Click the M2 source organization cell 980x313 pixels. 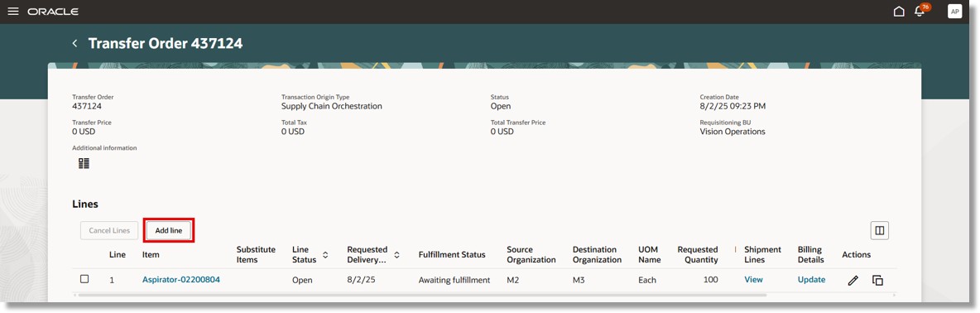coord(513,280)
